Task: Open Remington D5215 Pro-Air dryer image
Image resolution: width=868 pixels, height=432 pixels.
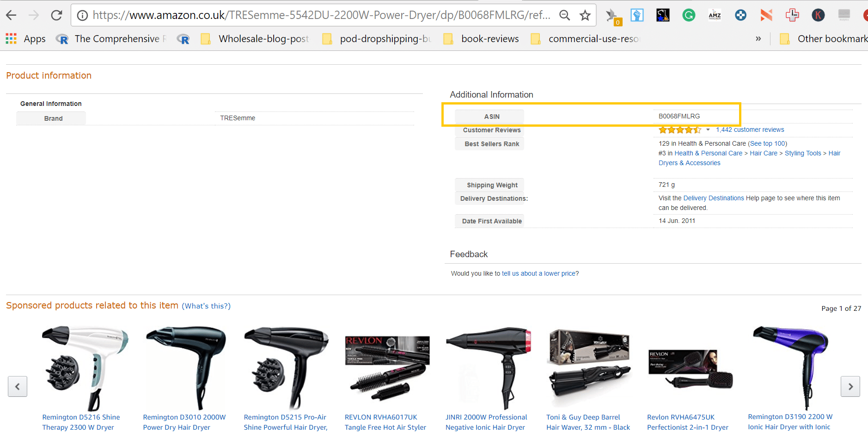Action: (x=287, y=369)
